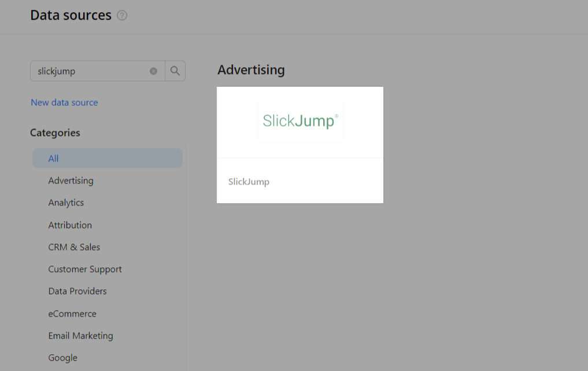Click the Categories heading in the sidebar
This screenshot has height=371, width=588.
(55, 133)
